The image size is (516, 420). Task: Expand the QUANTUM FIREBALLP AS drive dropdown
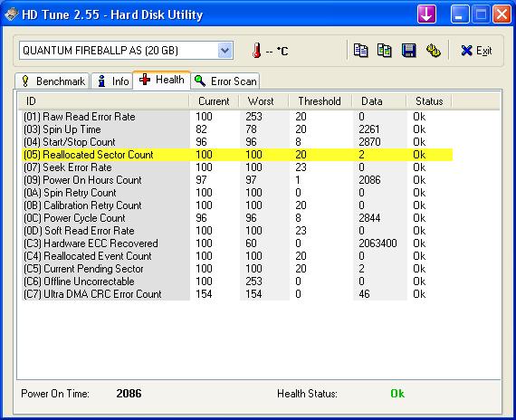225,51
